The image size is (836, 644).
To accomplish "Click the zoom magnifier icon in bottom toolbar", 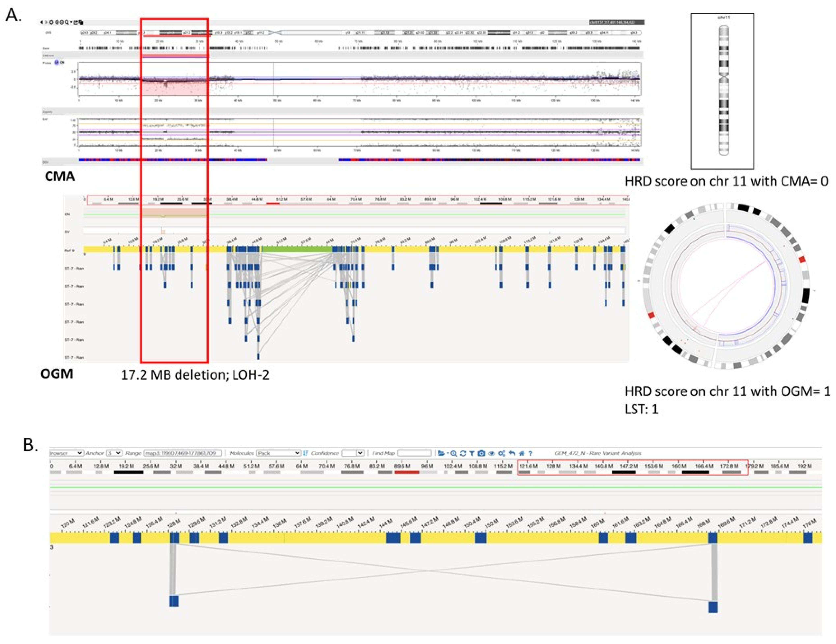I will coord(454,453).
